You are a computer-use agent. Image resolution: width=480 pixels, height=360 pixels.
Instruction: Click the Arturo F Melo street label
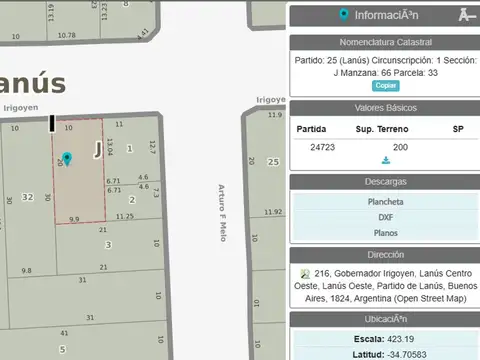click(222, 213)
